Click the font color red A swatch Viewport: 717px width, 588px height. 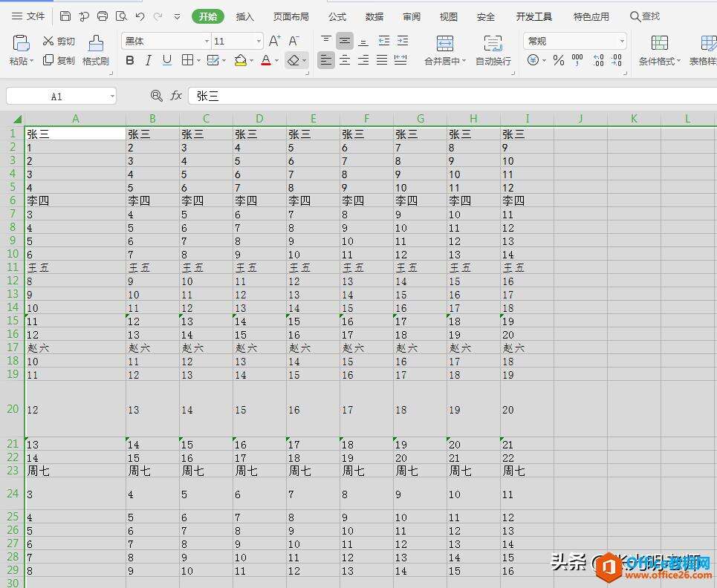click(266, 61)
